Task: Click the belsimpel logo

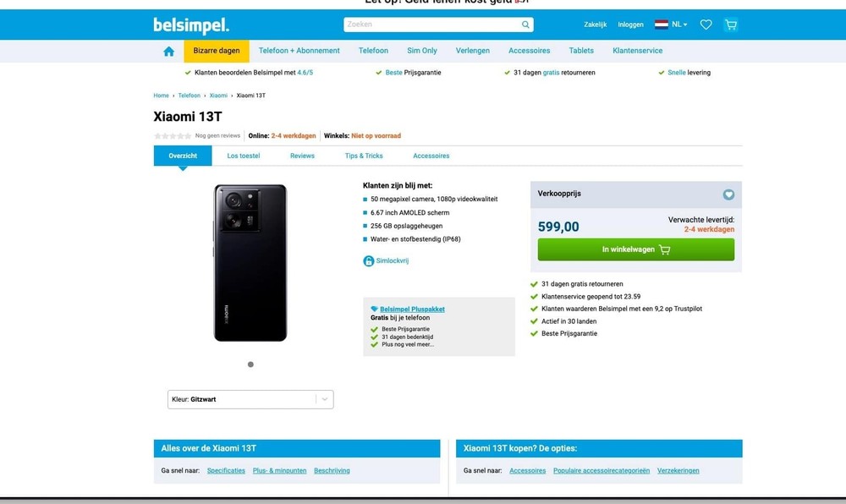Action: click(x=191, y=25)
